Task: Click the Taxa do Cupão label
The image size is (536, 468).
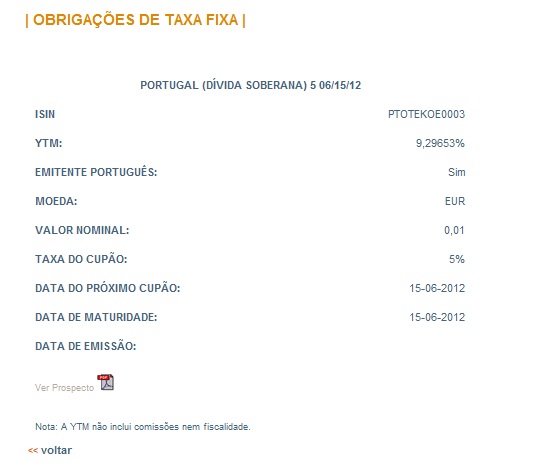Action: 81,259
